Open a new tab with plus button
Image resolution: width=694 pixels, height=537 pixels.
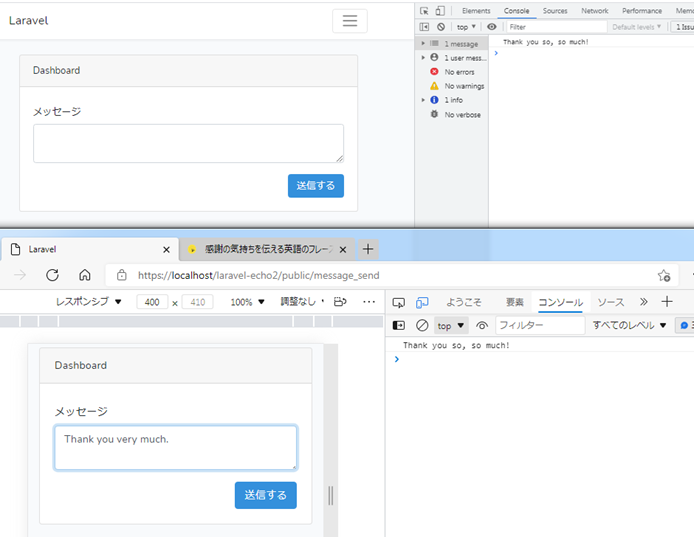(368, 249)
